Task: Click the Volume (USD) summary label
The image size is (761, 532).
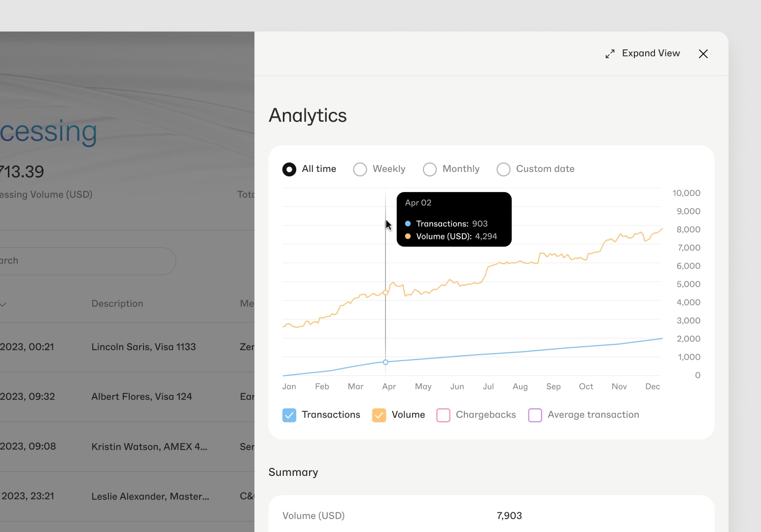Action: coord(313,516)
